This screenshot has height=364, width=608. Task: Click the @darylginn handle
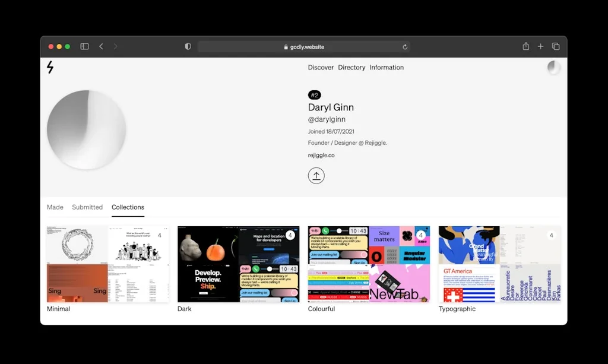click(x=327, y=119)
